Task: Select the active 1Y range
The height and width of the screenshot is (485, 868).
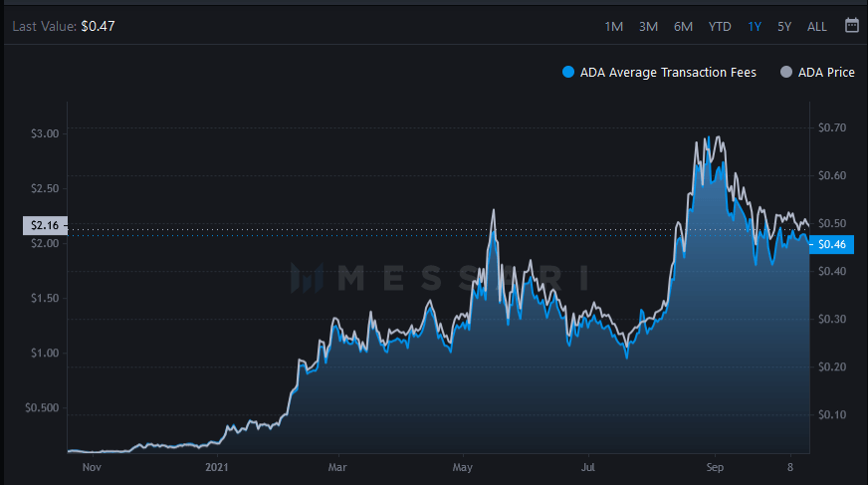Action: click(755, 26)
